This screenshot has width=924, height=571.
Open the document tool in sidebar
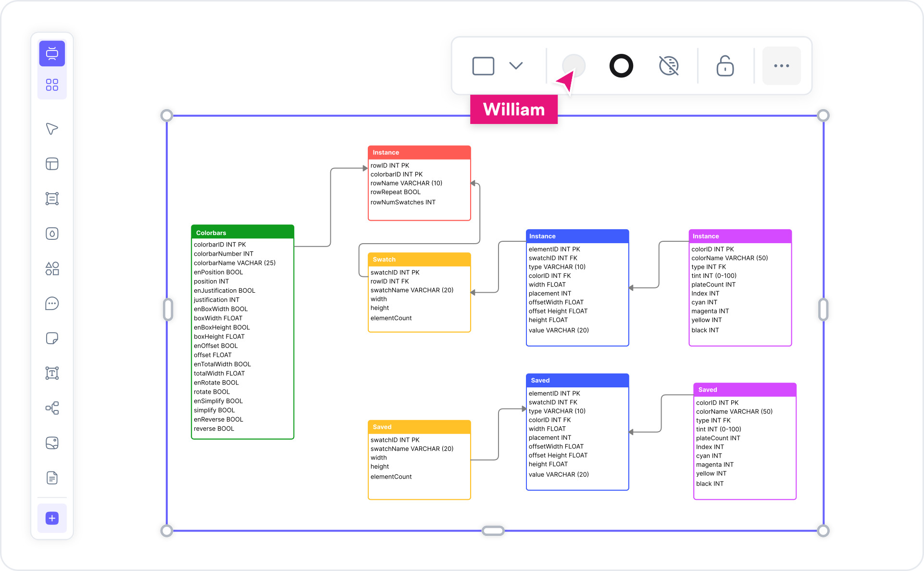52,478
